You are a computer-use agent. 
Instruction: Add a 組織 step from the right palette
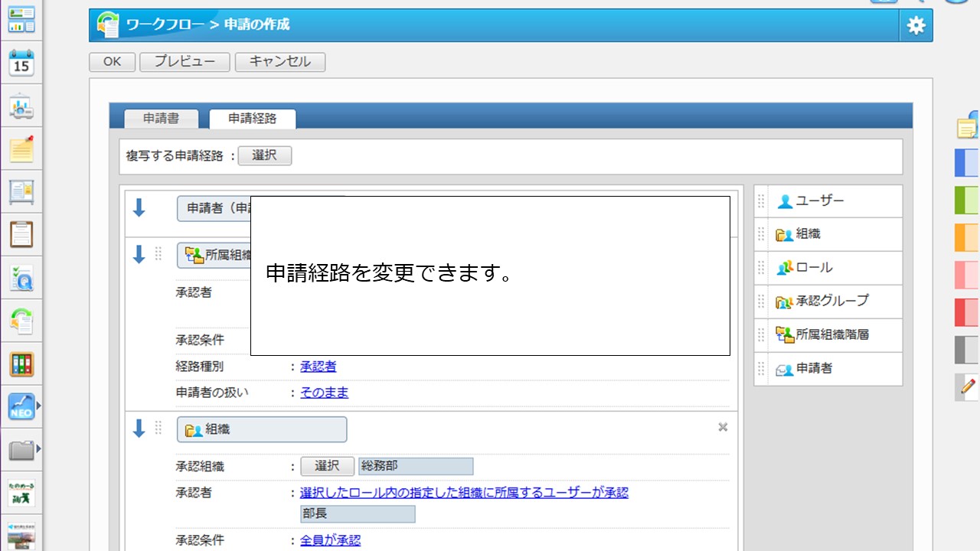pos(828,235)
